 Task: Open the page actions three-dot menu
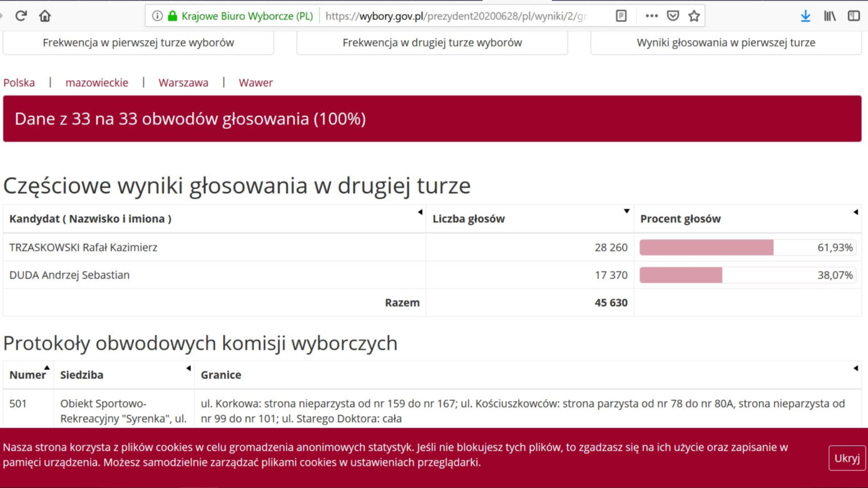coord(651,16)
